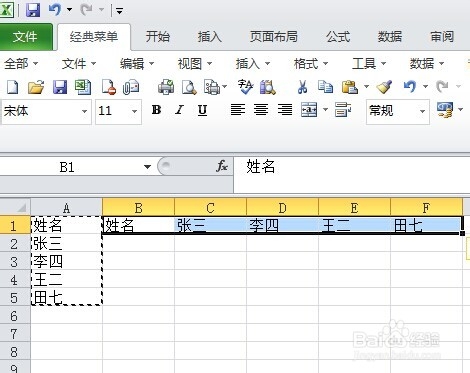The width and height of the screenshot is (470, 373).
Task: Expand the Paste options arrow
Action: tap(366, 87)
